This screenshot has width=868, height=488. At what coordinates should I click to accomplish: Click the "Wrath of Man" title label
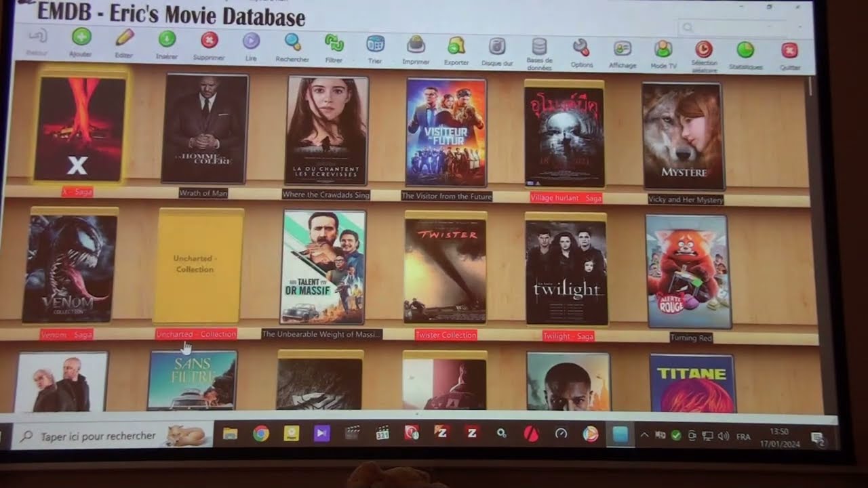tap(203, 193)
